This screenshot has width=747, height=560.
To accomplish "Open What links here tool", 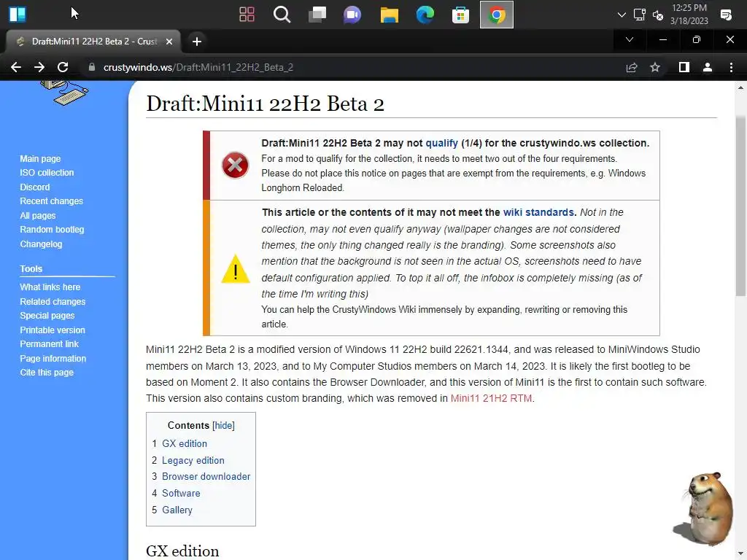I will [50, 287].
